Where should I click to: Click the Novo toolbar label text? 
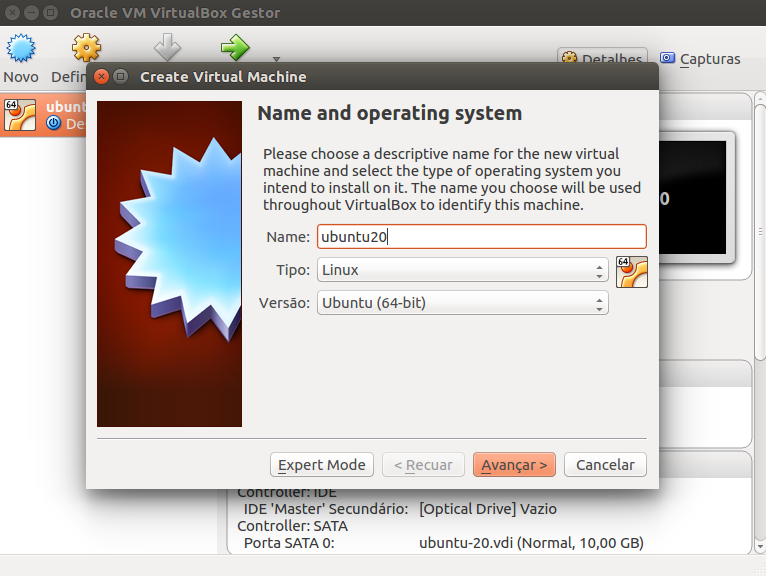tap(21, 77)
